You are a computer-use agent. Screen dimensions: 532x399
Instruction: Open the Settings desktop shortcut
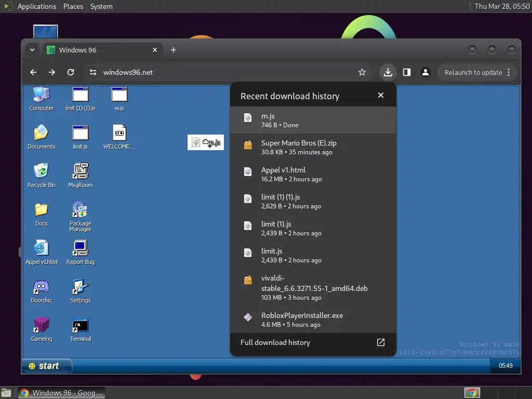(81, 291)
